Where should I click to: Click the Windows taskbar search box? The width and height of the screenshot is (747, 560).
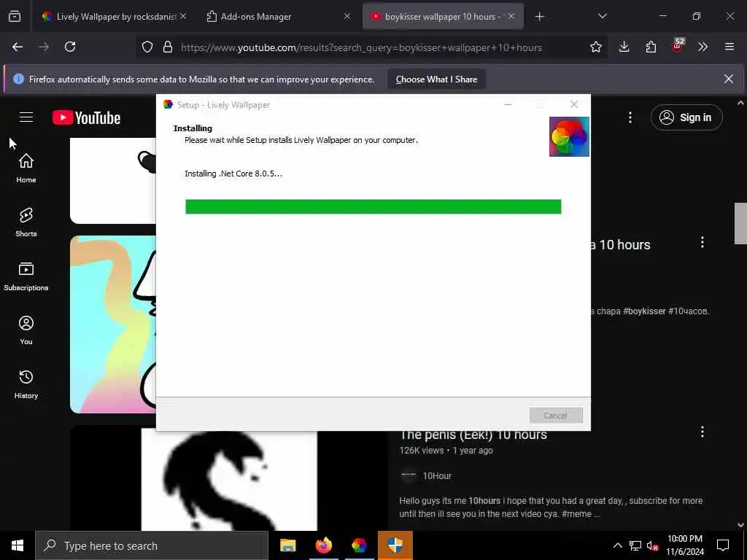(x=152, y=545)
